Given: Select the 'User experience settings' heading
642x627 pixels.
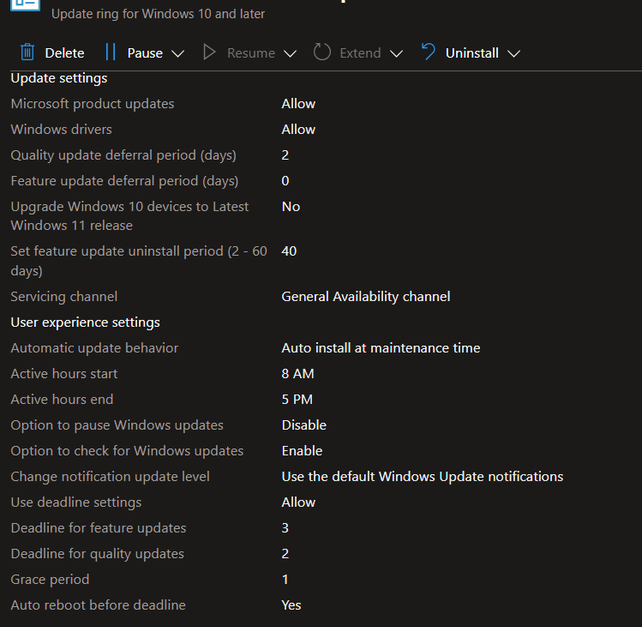Looking at the screenshot, I should (85, 323).
